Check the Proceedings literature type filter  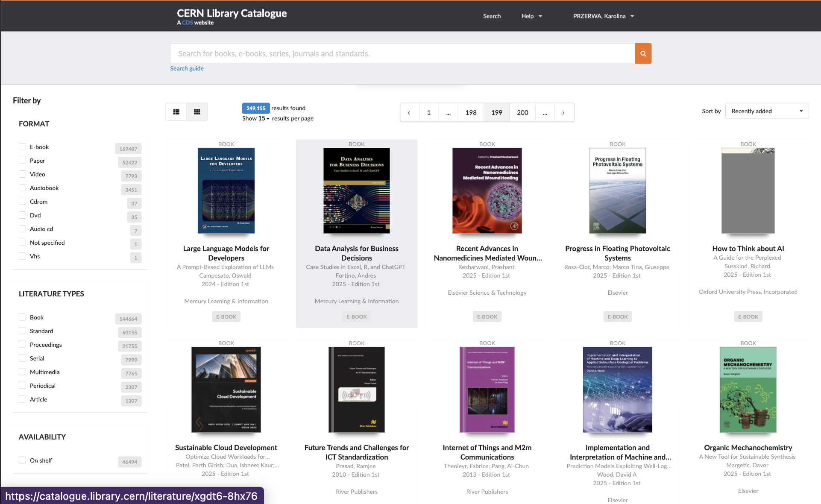23,345
